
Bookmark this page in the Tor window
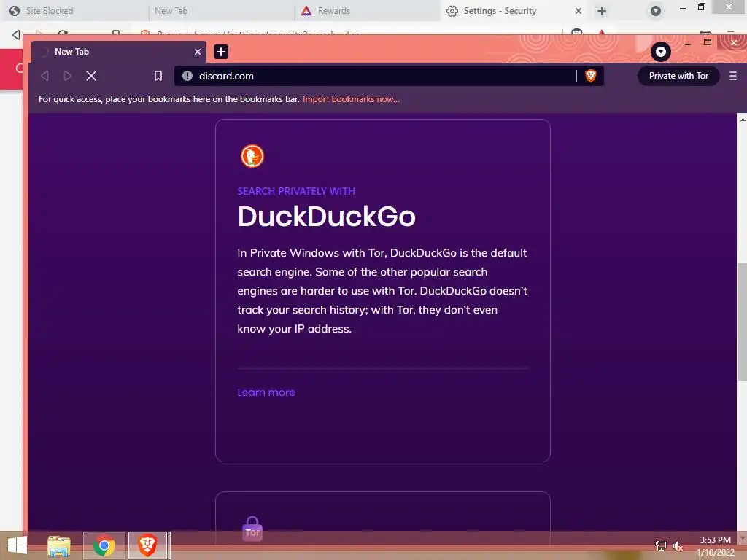[x=158, y=76]
